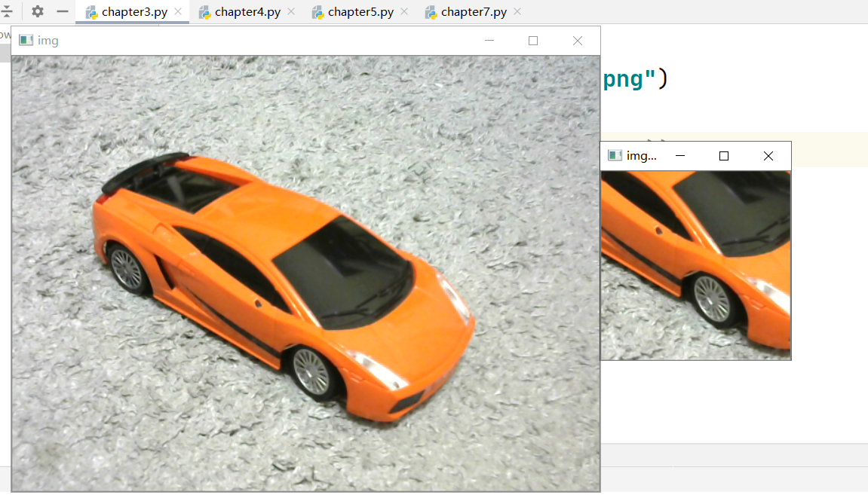Maximize the small img... window

(x=723, y=156)
